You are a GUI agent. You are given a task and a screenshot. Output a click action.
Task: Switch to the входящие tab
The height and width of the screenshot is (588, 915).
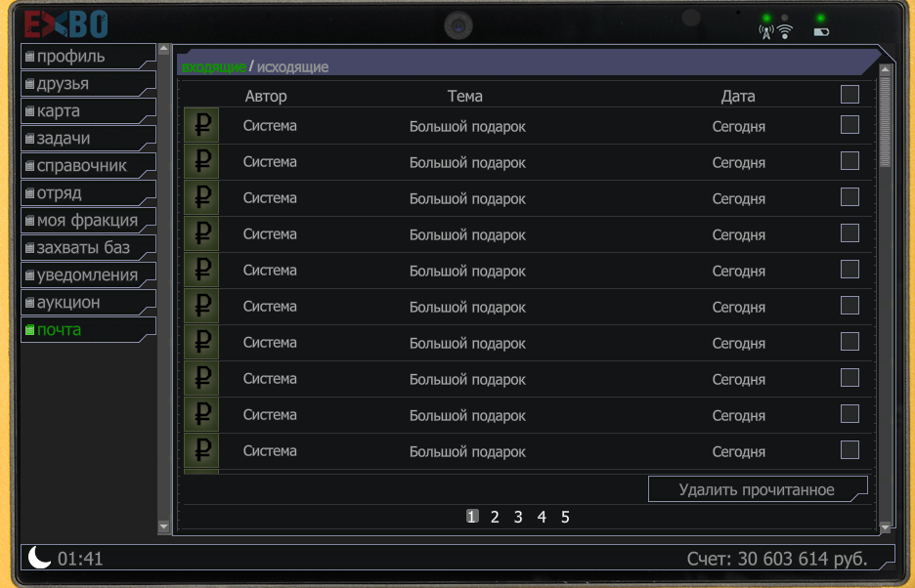point(213,67)
